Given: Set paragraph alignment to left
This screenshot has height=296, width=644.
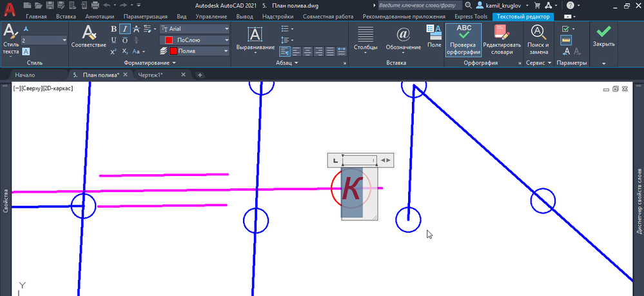Looking at the screenshot, I should 296,52.
